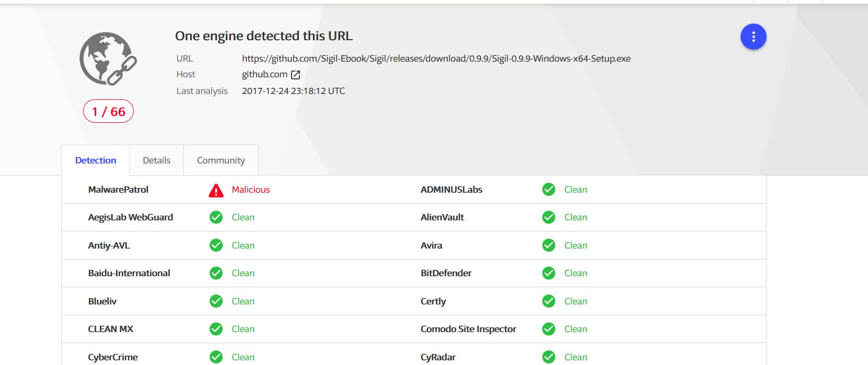Screen dimensions: 868x365
Task: Click the github.com host name
Action: [264, 74]
